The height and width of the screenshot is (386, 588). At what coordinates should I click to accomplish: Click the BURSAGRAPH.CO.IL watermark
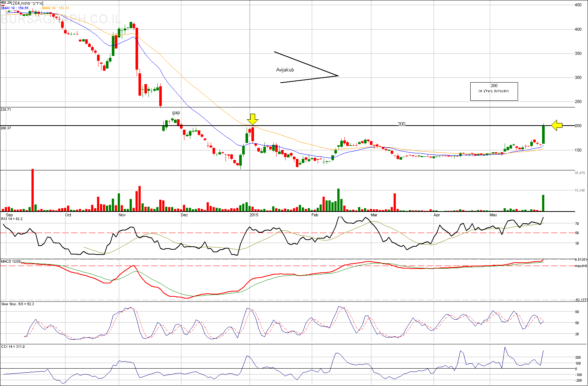(61, 19)
